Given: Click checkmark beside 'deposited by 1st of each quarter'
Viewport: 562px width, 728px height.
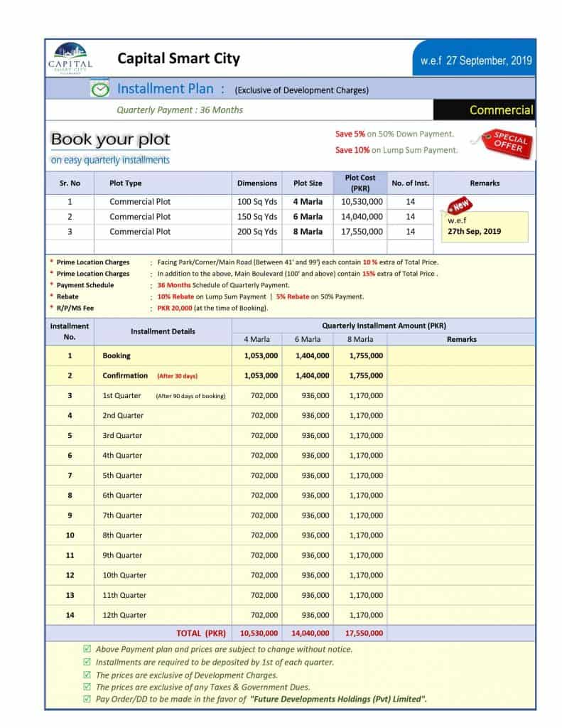Looking at the screenshot, I should pyautogui.click(x=87, y=662).
